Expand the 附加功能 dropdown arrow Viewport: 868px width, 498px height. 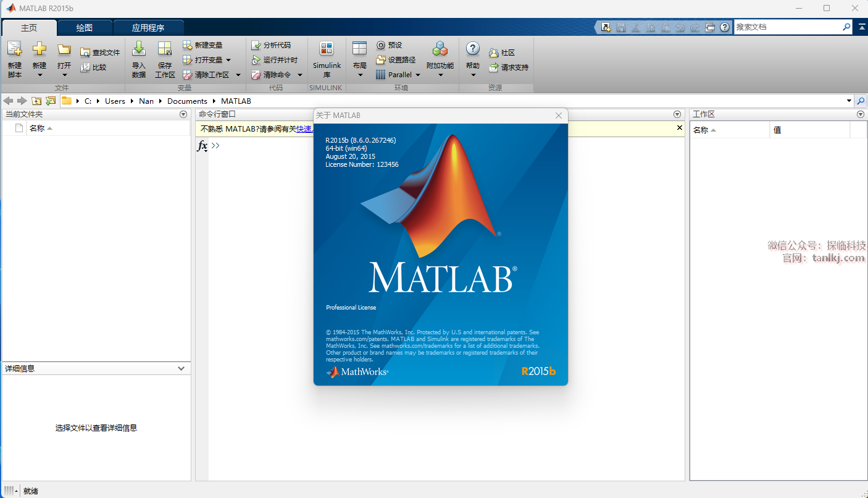440,75
